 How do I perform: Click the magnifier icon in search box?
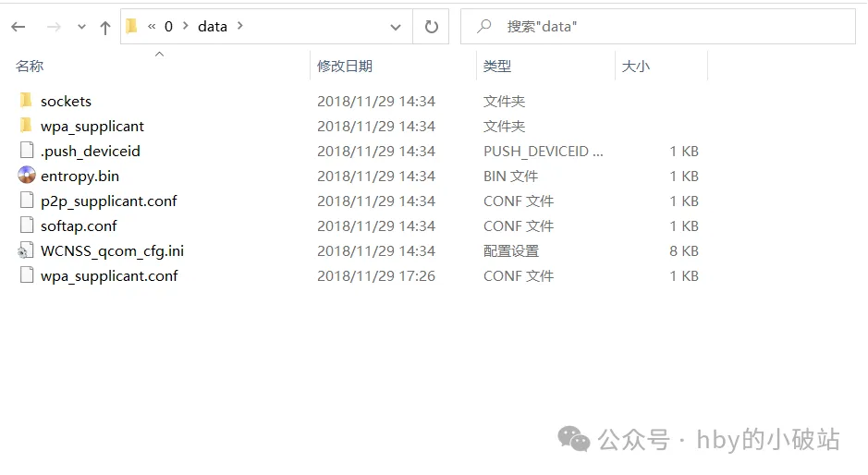pos(484,27)
